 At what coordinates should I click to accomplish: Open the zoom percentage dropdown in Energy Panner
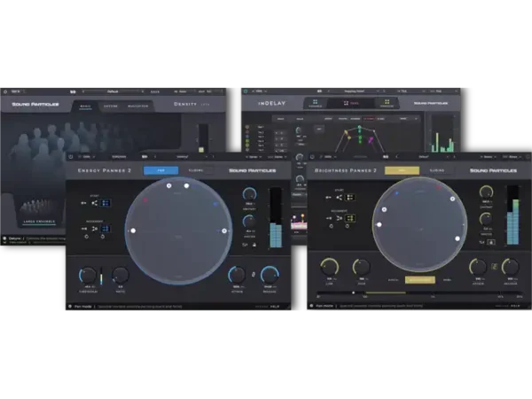pyautogui.click(x=87, y=157)
